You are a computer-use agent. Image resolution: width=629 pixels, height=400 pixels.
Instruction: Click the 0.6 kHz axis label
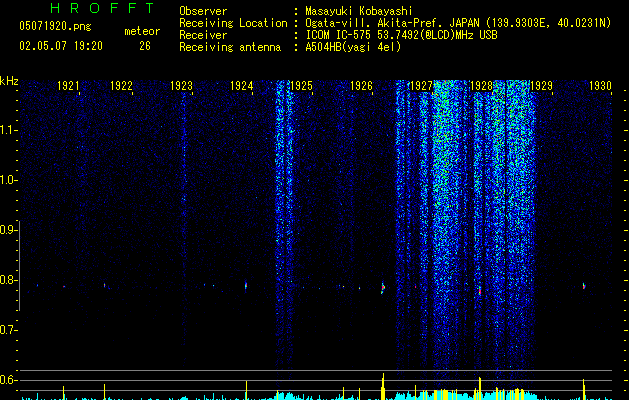(x=8, y=380)
